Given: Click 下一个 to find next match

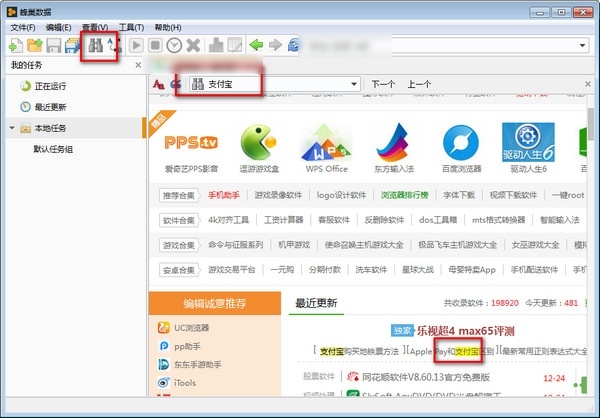Looking at the screenshot, I should [383, 84].
